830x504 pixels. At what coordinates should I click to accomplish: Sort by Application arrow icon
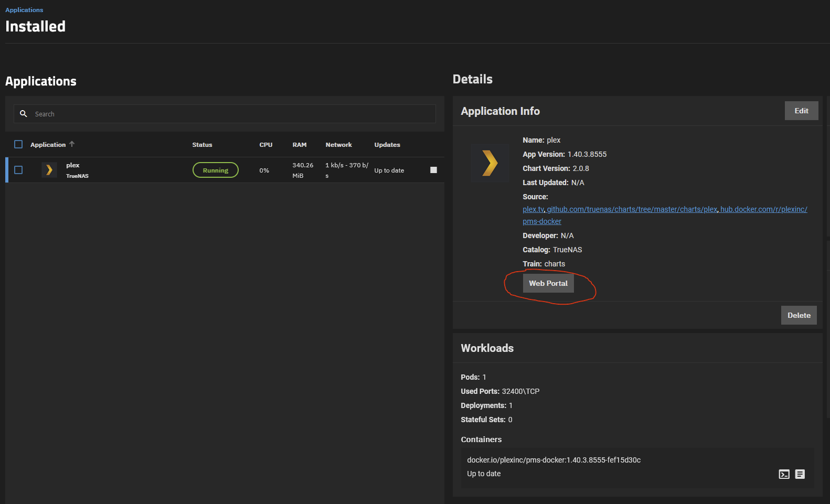coord(72,144)
